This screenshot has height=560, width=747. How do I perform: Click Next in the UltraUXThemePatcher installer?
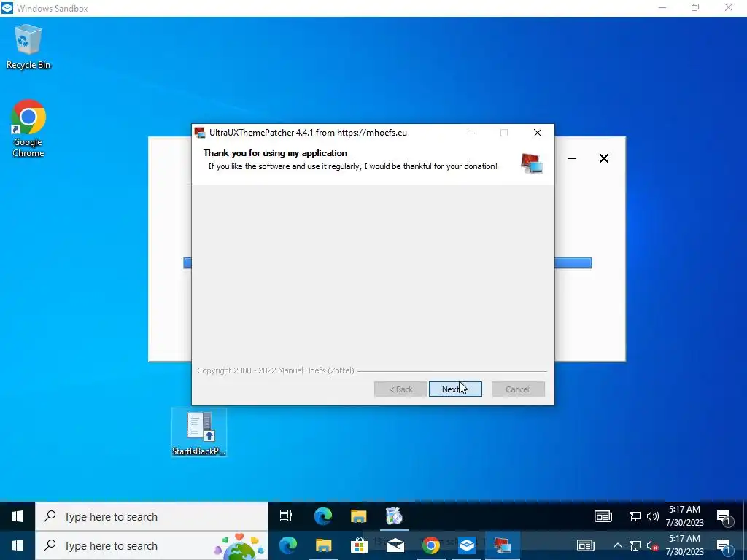pyautogui.click(x=455, y=389)
